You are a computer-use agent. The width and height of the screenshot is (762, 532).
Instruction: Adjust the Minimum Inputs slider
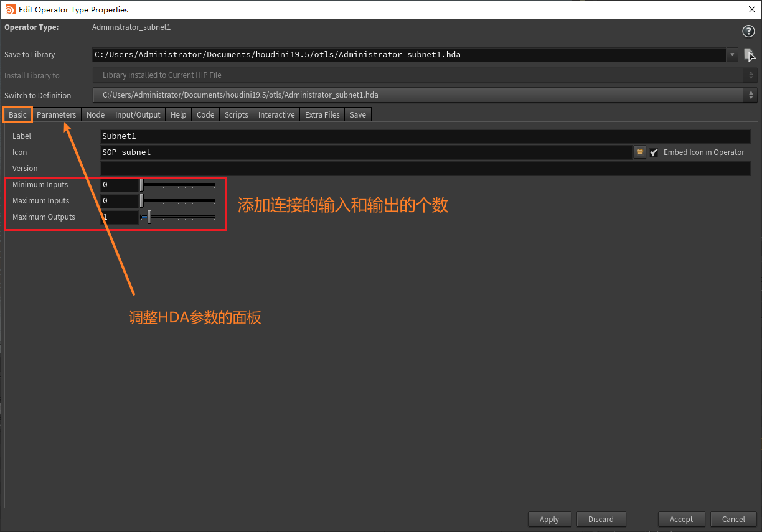pyautogui.click(x=178, y=185)
